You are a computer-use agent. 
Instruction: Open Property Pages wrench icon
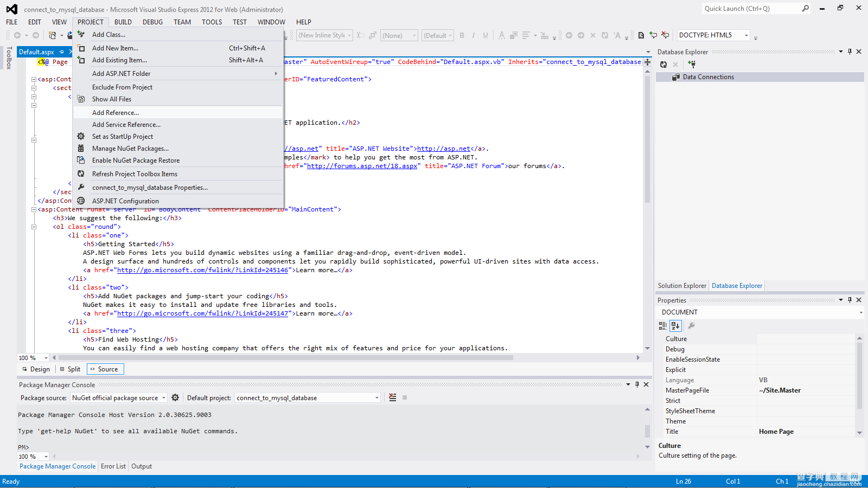(691, 326)
